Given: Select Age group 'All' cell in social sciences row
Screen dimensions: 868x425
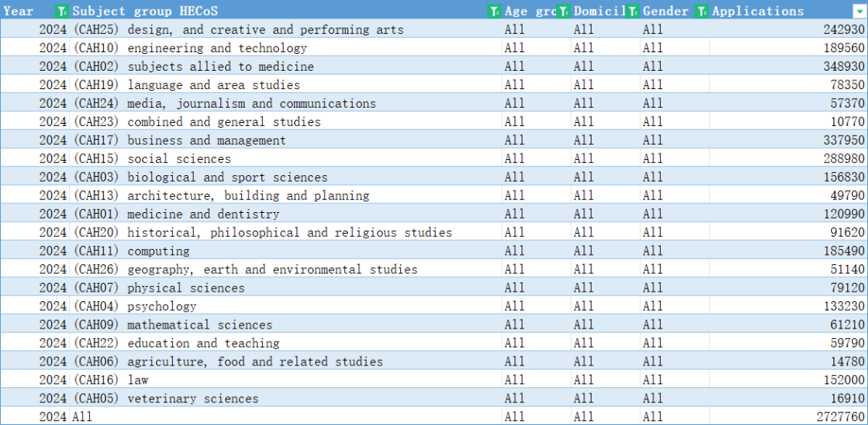Looking at the screenshot, I should pos(536,159).
